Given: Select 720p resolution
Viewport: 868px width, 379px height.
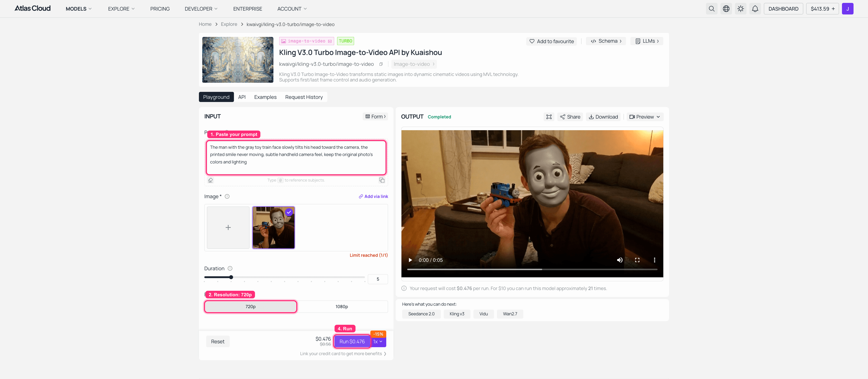Looking at the screenshot, I should (x=250, y=307).
